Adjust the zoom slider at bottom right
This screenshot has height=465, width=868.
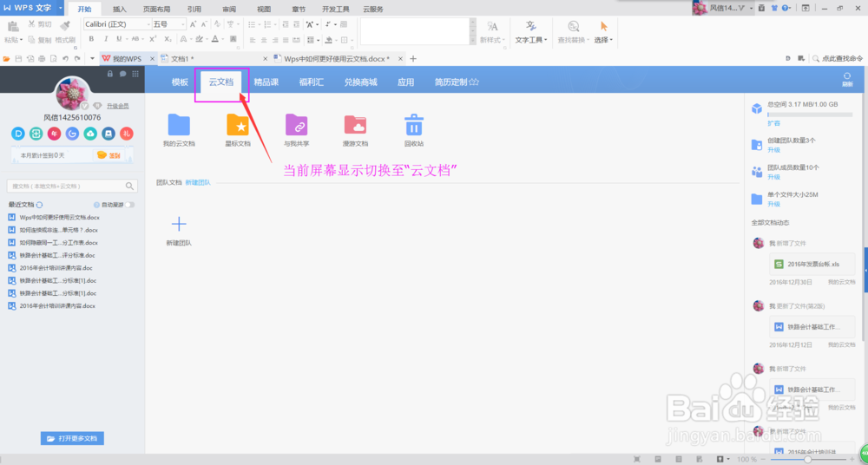(807, 460)
